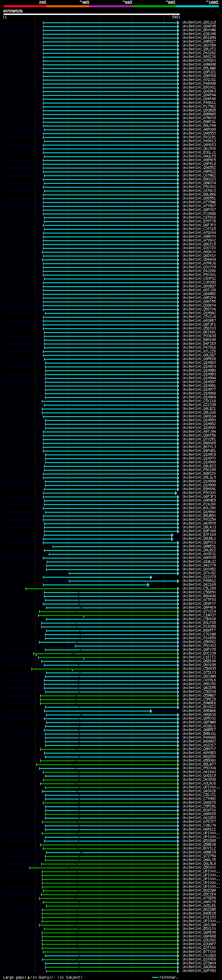
Task: Select hit UniRef100_Q8W531
Action: pyautogui.click(x=199, y=546)
